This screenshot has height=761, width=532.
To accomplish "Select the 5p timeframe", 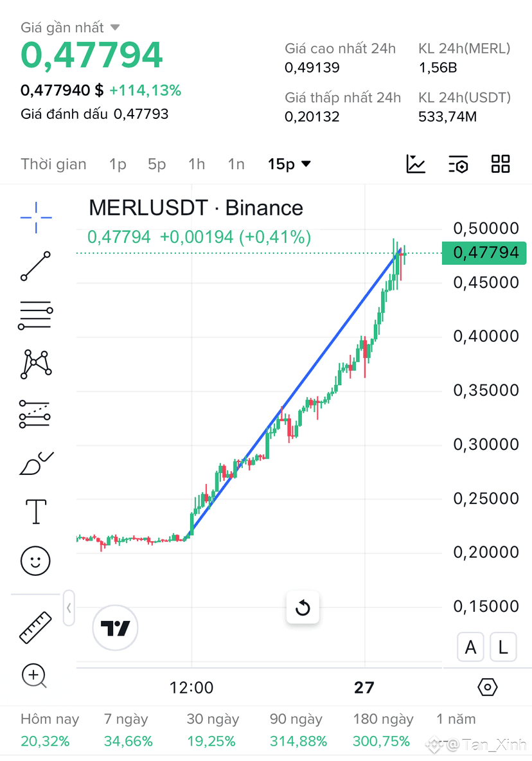I will pos(157,164).
